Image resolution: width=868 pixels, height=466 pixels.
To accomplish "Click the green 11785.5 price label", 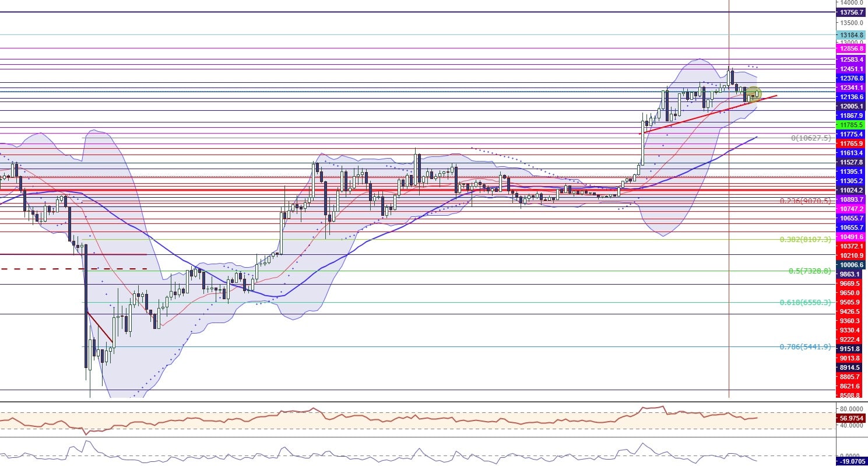I will (852, 125).
